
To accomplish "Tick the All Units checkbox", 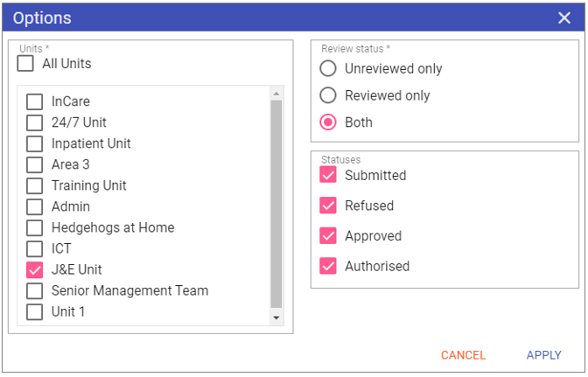I will tap(25, 63).
